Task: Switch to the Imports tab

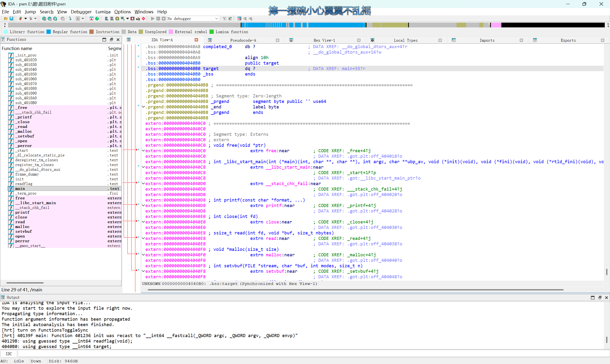Action: (x=487, y=40)
